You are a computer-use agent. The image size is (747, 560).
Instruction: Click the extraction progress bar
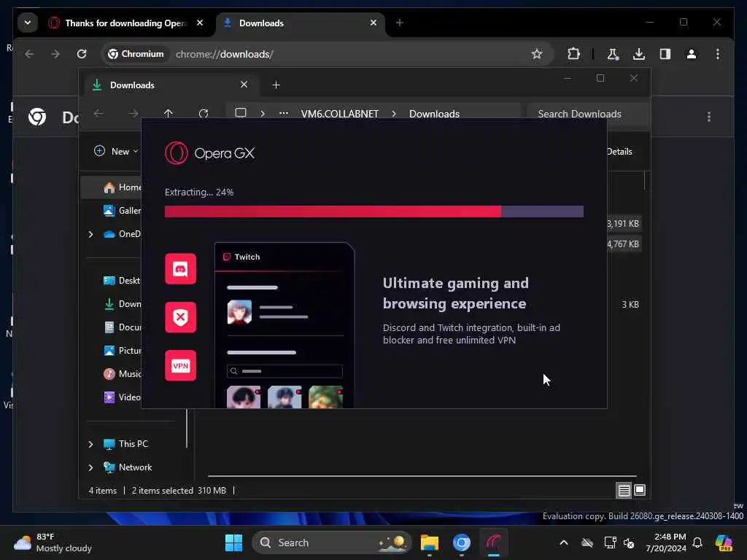point(374,211)
